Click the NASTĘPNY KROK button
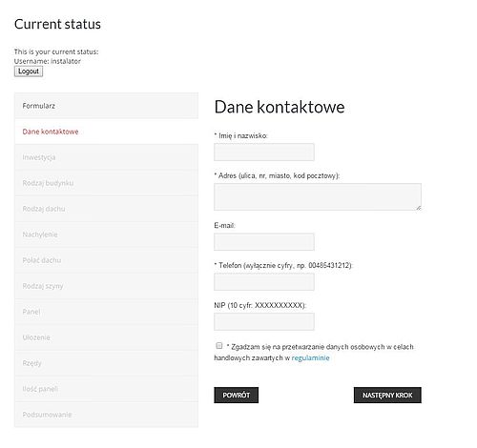The image size is (477, 448). 387,395
